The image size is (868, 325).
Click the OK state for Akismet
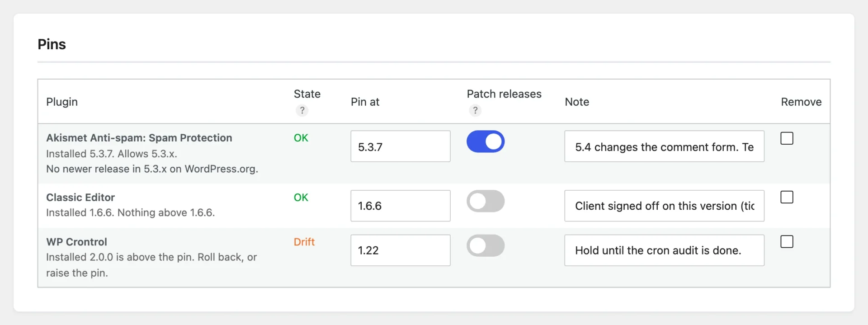pyautogui.click(x=301, y=138)
